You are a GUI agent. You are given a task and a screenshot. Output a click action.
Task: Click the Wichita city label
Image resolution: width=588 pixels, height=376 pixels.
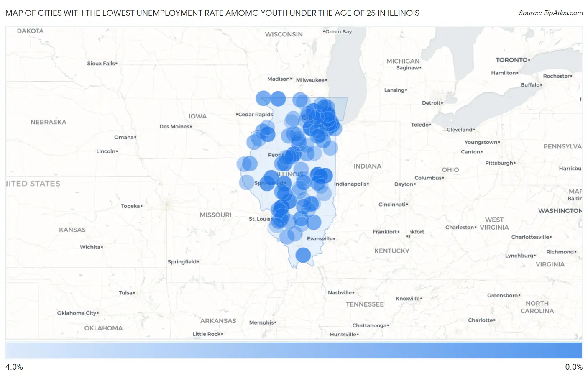click(91, 247)
